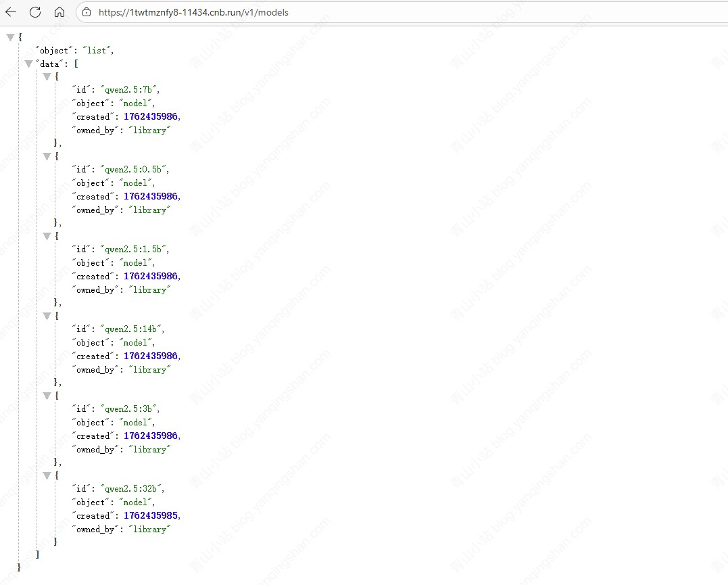Fold the qwen2.5:14b model entry

47,316
